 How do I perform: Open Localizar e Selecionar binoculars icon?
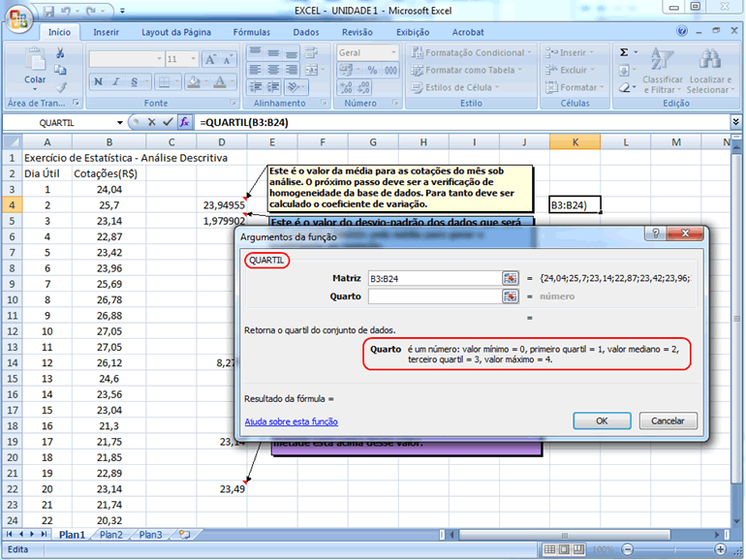click(710, 60)
